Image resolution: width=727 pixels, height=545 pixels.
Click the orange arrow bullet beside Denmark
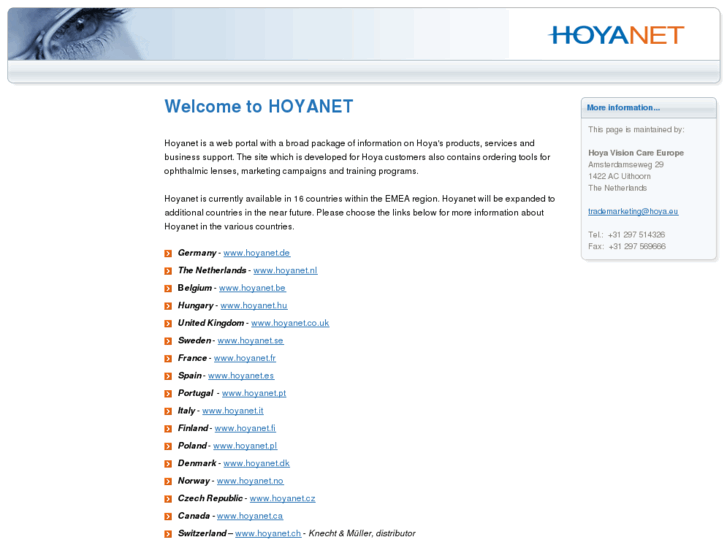[x=168, y=464]
